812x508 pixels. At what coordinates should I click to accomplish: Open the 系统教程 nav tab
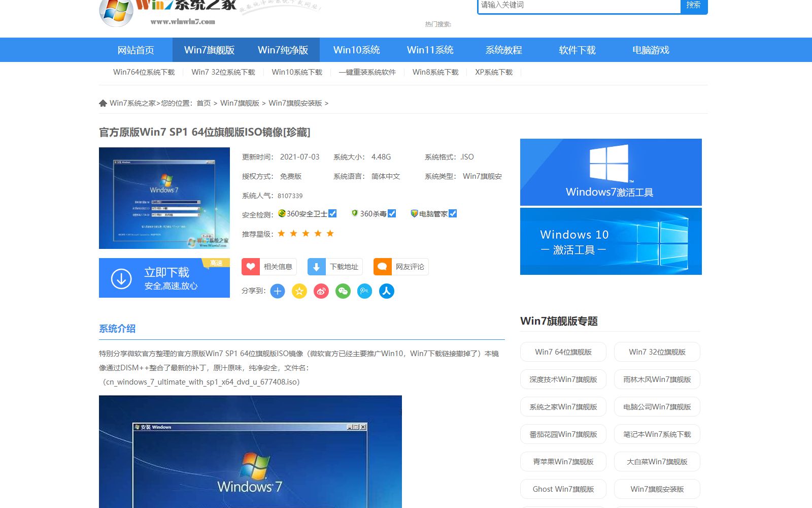click(503, 50)
